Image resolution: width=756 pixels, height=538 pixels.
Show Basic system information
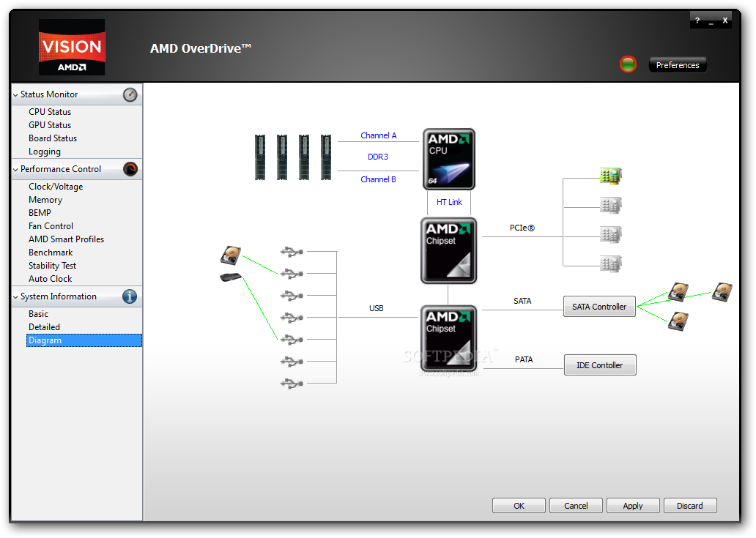point(38,314)
